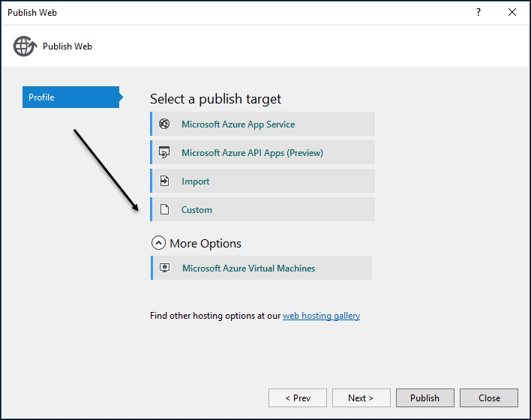Screen dimensions: 531x420
Task: Open help with the question mark
Action: click(478, 12)
